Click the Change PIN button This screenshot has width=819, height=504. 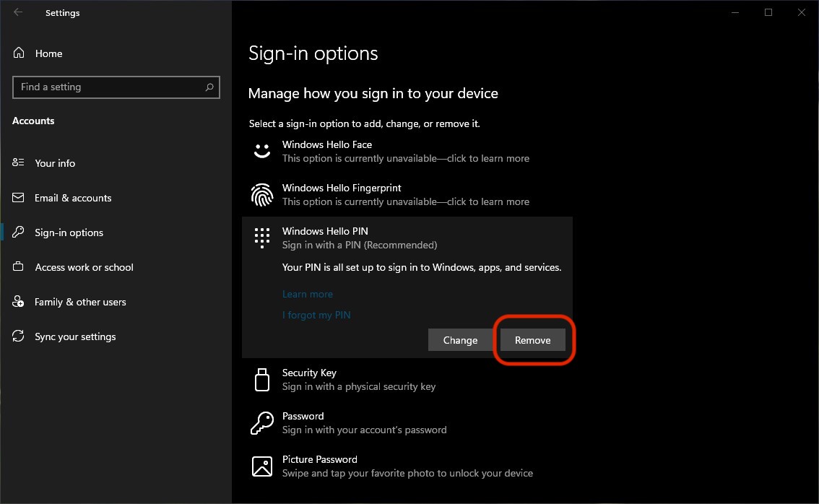pos(460,340)
